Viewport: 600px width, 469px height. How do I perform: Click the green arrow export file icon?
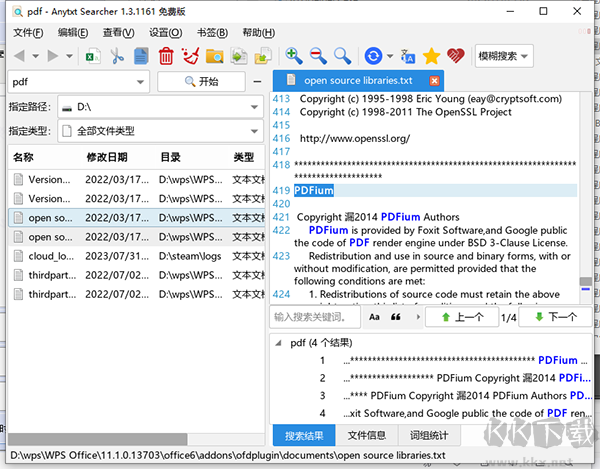pyautogui.click(x=239, y=56)
